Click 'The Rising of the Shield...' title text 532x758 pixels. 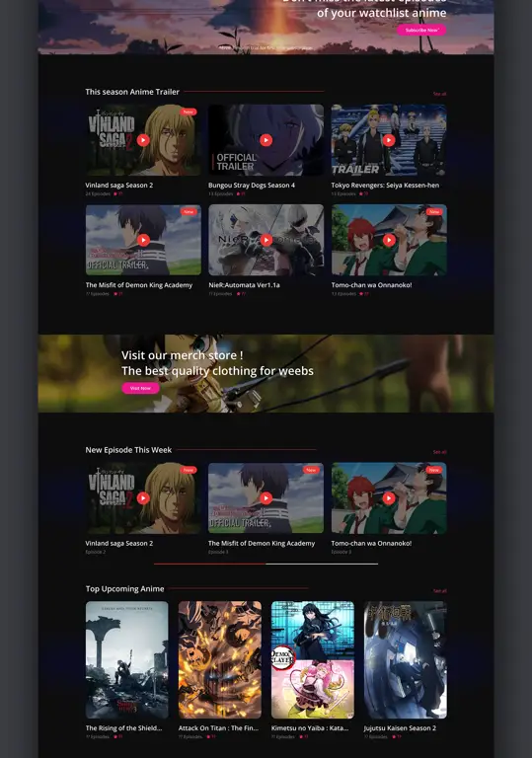(x=123, y=728)
